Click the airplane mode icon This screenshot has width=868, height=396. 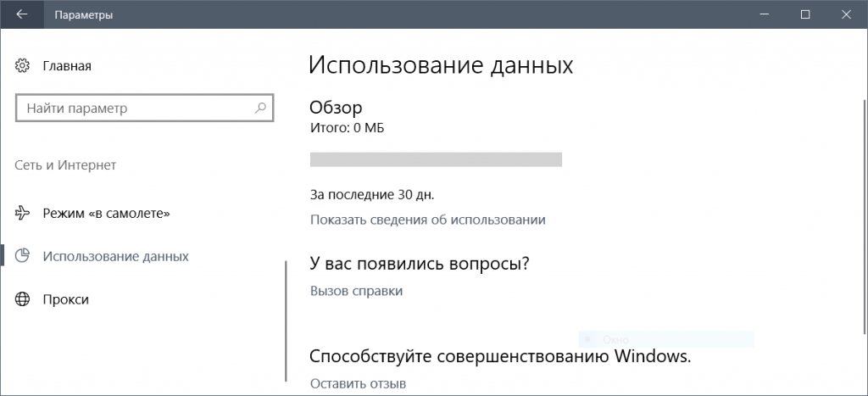click(x=23, y=213)
